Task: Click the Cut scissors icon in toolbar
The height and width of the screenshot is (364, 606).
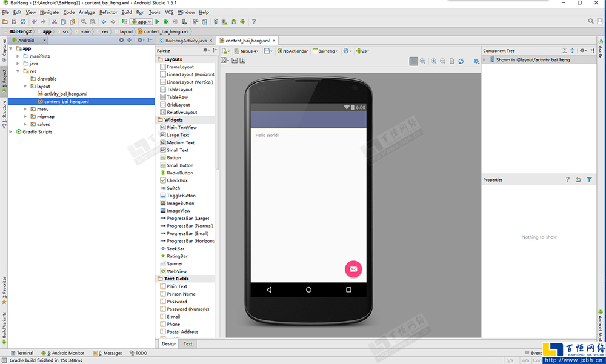Action: coord(54,22)
